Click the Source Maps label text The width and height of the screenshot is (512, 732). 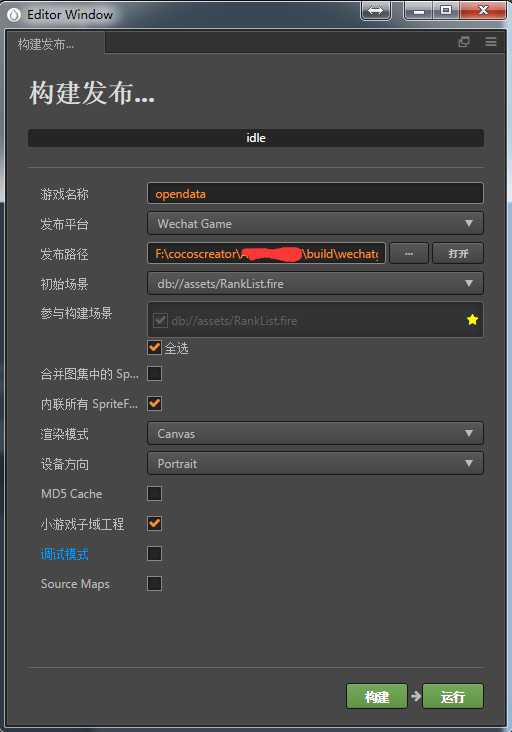tap(75, 584)
